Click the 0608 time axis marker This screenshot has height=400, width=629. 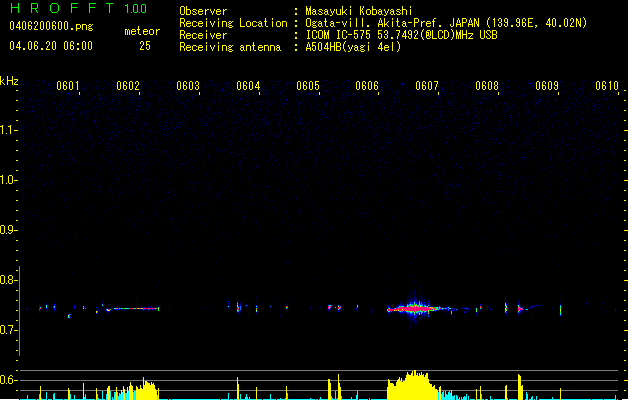[487, 86]
